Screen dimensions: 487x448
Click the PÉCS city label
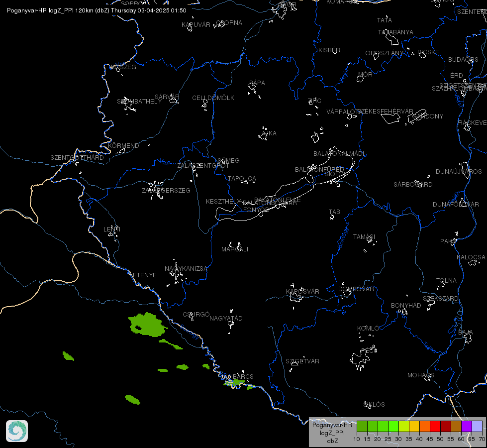coord(369,351)
